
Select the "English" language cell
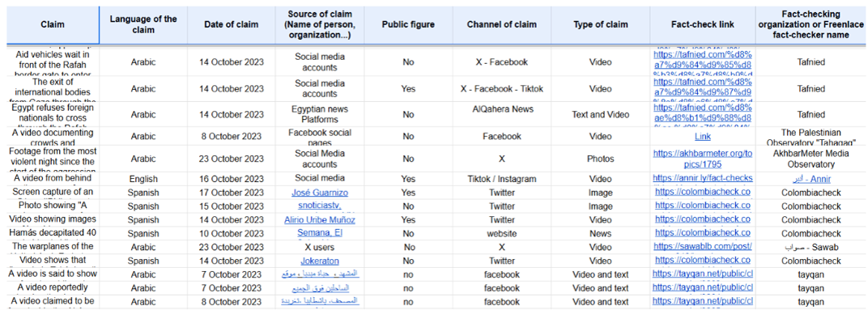pos(143,178)
